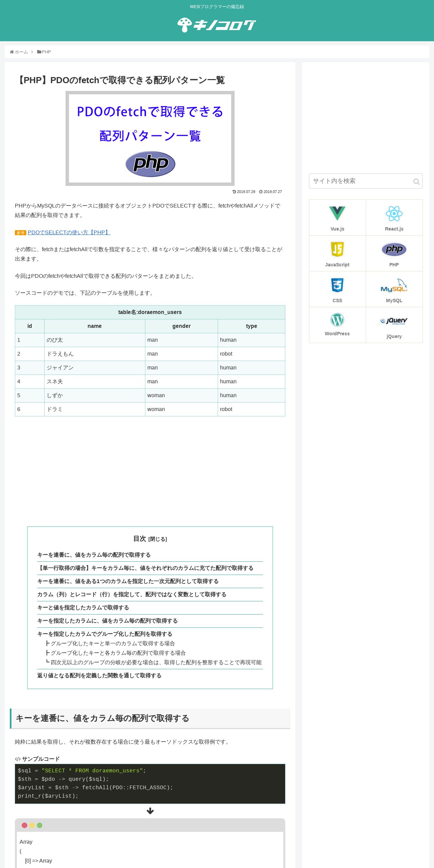Viewport: 434px width, 868px height.
Task: Jump to キーと値を指定したカラムで取得する entry
Action: click(x=83, y=607)
